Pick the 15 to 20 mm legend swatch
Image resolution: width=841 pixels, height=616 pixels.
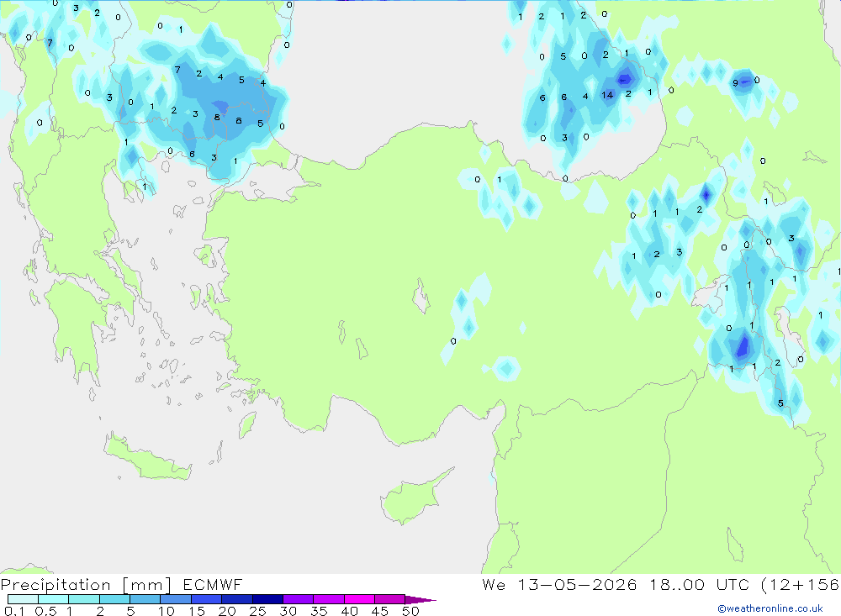coord(207,599)
